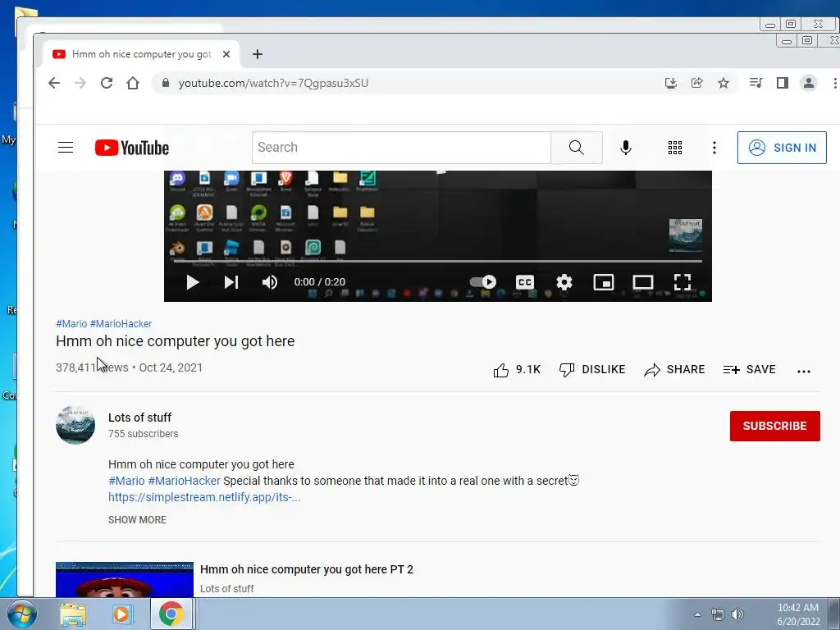This screenshot has width=840, height=630.
Task: Play the video
Action: point(192,282)
